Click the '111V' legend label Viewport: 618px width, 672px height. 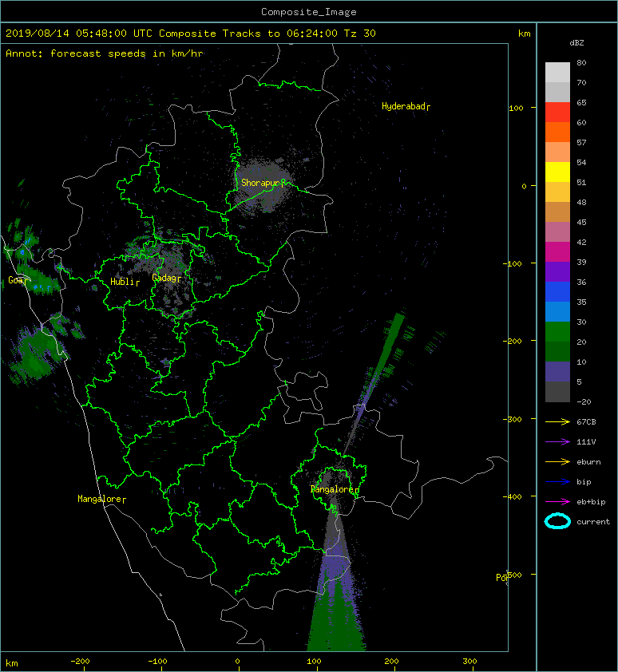coord(586,442)
